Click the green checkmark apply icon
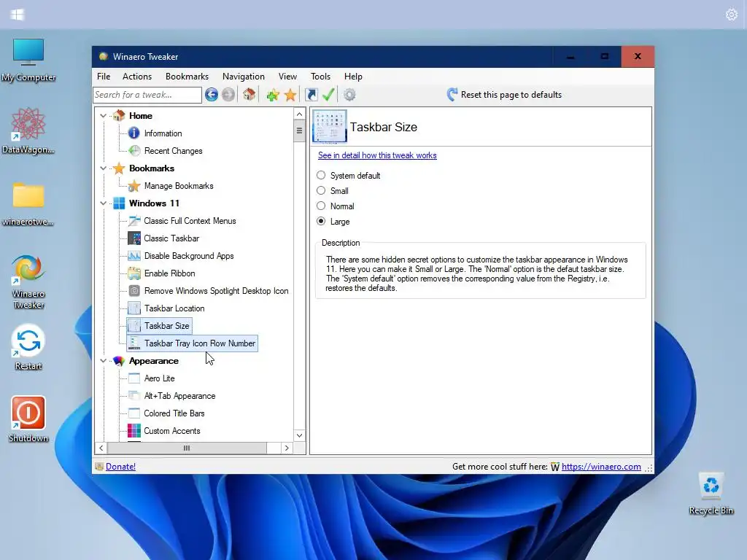747x560 pixels. click(x=328, y=95)
